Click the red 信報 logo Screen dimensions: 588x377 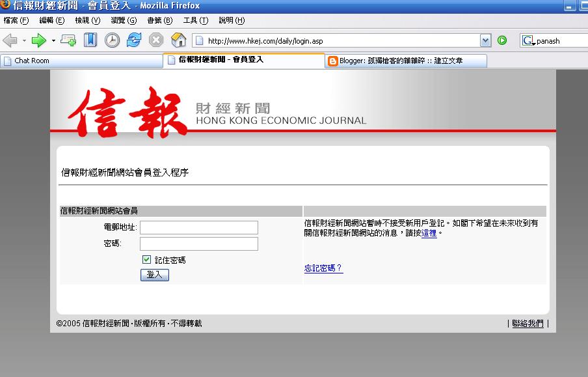[x=127, y=113]
